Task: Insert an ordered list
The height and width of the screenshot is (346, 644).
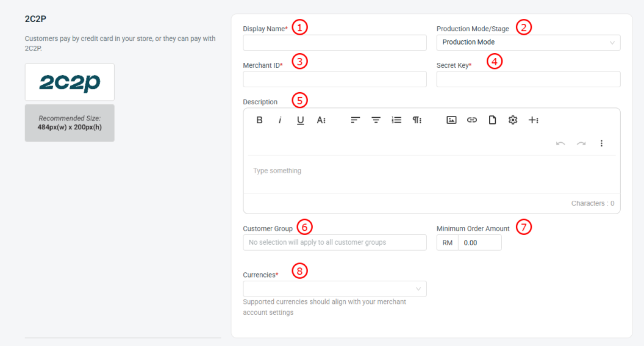Action: [x=396, y=120]
